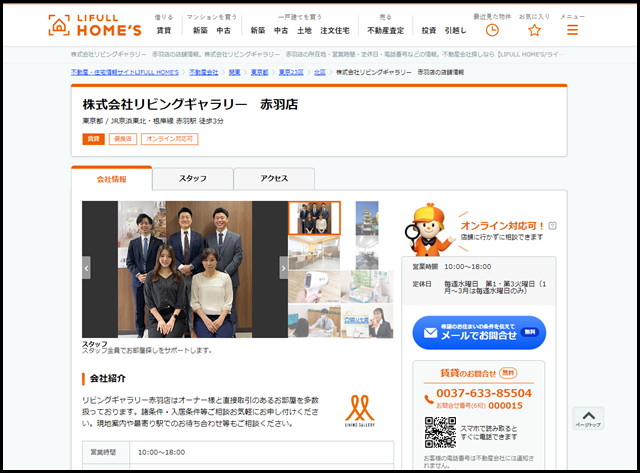
Task: Click the 会社紹介 section heading
Action: pyautogui.click(x=107, y=378)
